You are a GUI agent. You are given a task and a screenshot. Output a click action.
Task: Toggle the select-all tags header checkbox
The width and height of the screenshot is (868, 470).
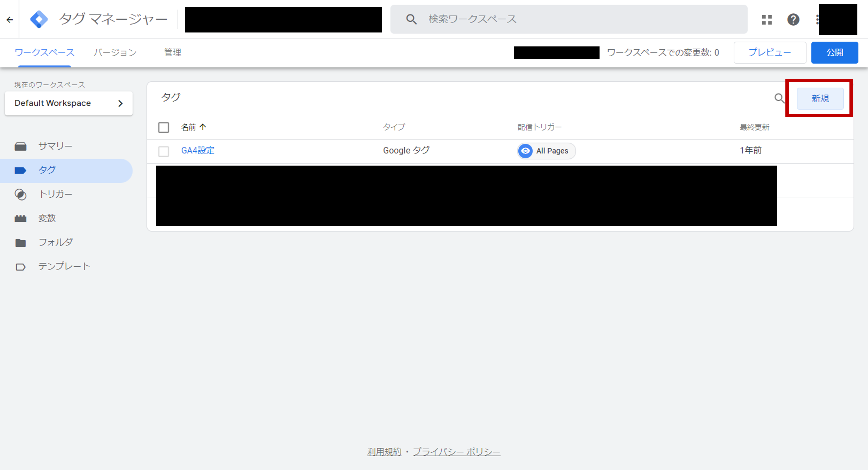tap(163, 127)
